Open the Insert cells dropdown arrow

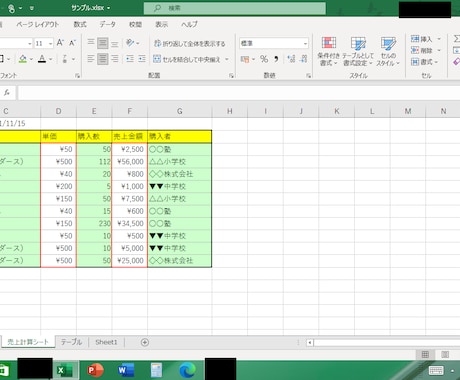(x=439, y=39)
